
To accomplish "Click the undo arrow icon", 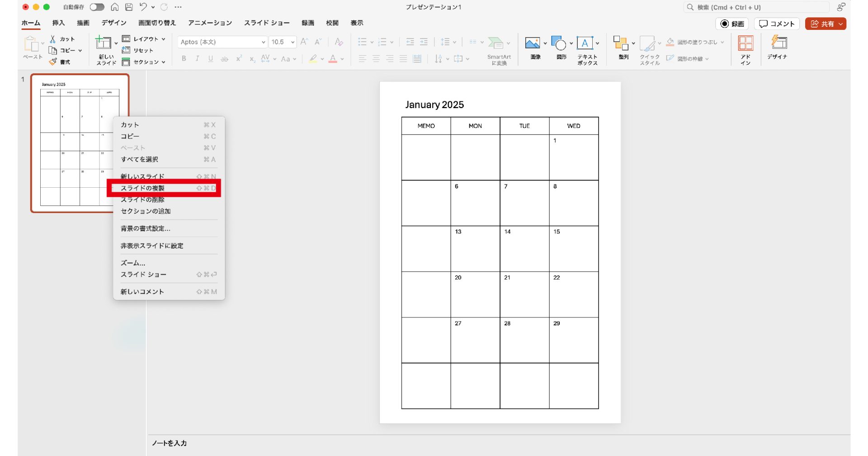I will tap(143, 7).
